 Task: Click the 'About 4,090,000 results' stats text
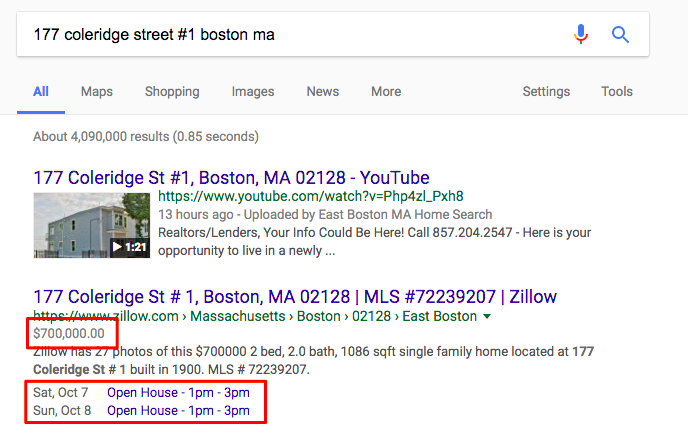click(146, 136)
